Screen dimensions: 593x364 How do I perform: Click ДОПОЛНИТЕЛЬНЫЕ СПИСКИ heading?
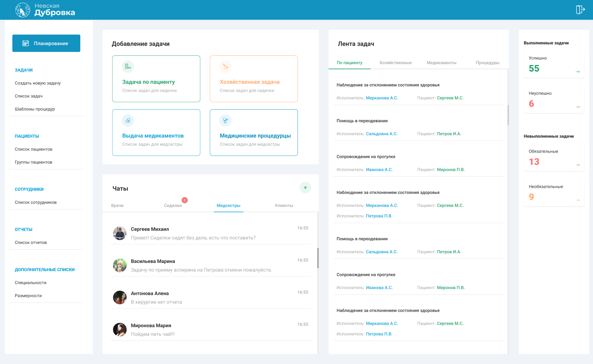click(x=45, y=270)
